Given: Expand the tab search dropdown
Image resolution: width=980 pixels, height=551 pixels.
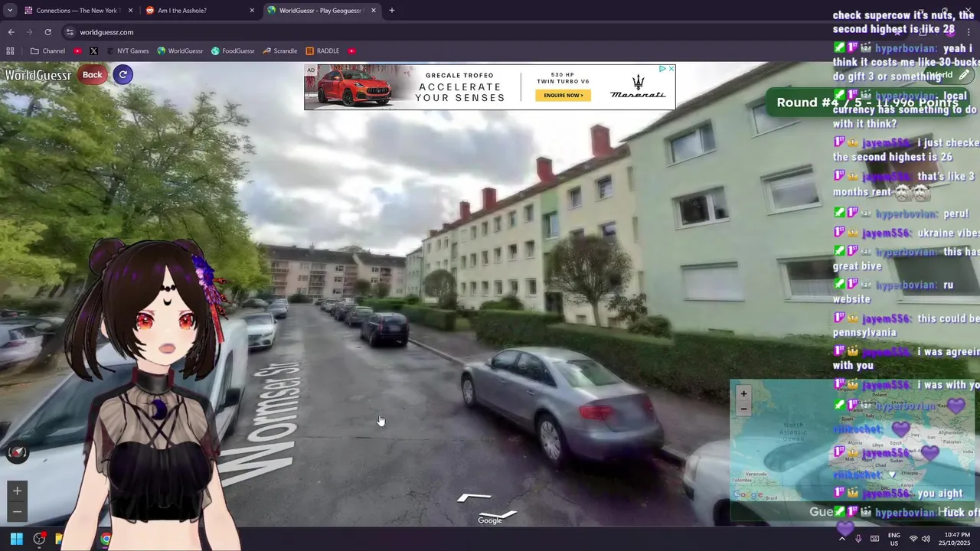Looking at the screenshot, I should [9, 11].
